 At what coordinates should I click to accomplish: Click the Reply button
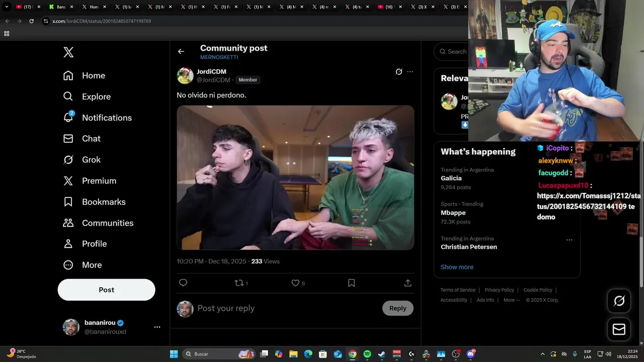coord(397,308)
